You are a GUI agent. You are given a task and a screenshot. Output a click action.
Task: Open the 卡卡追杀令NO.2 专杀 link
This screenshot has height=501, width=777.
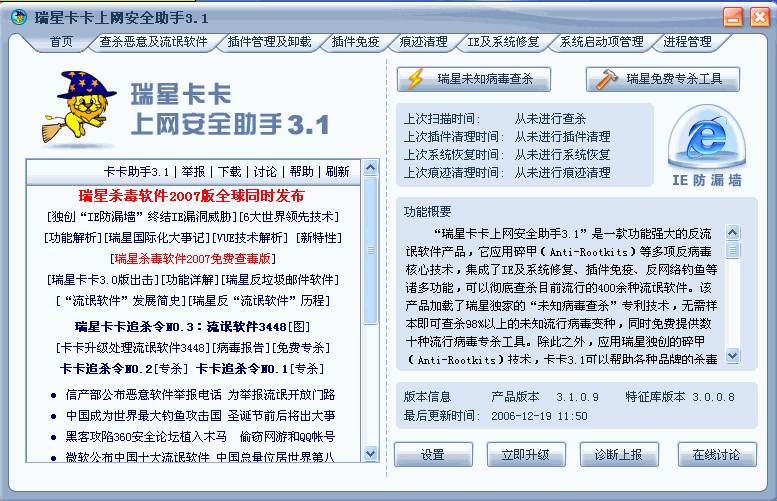tap(123, 369)
